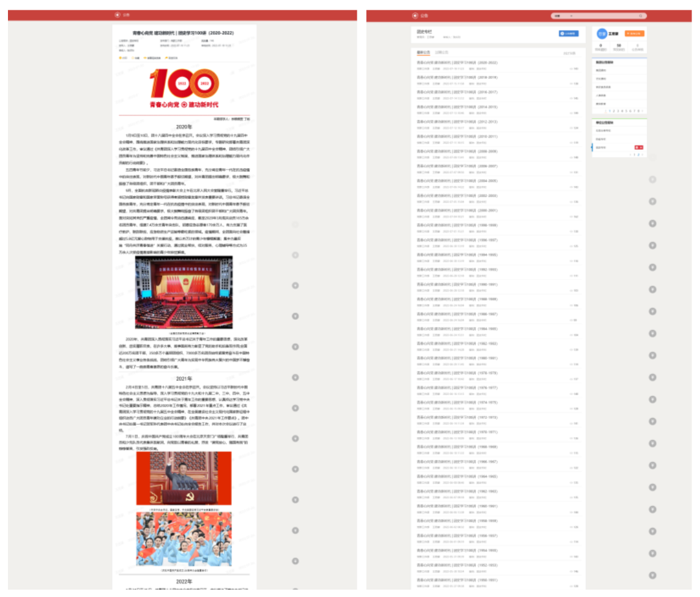This screenshot has width=700, height=597.
Task: Open the list entry for 团史学习100讲 (2004-2005)
Action: [x=457, y=181]
